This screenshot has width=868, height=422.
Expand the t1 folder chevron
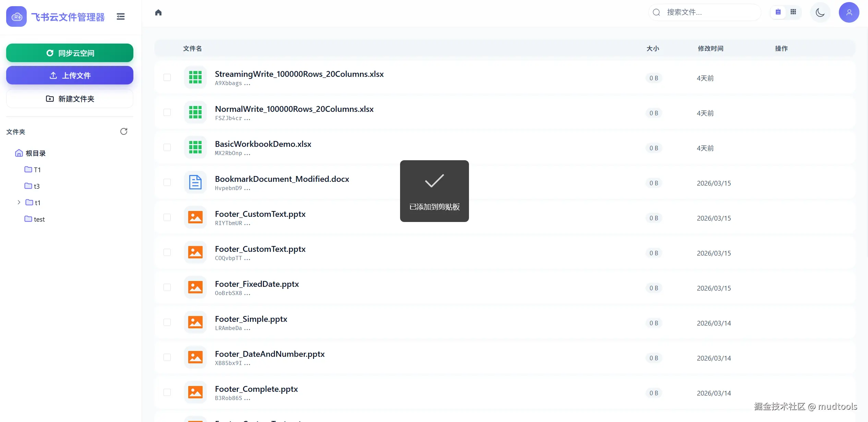point(19,202)
